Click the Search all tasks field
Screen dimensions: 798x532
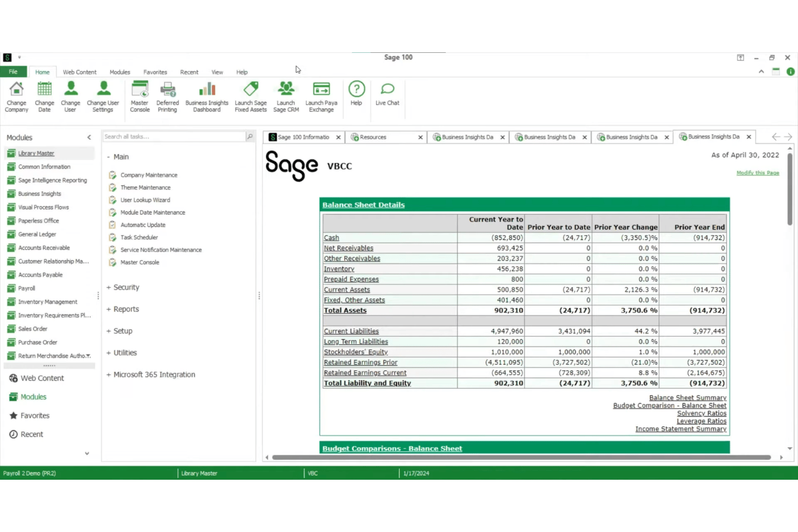174,137
